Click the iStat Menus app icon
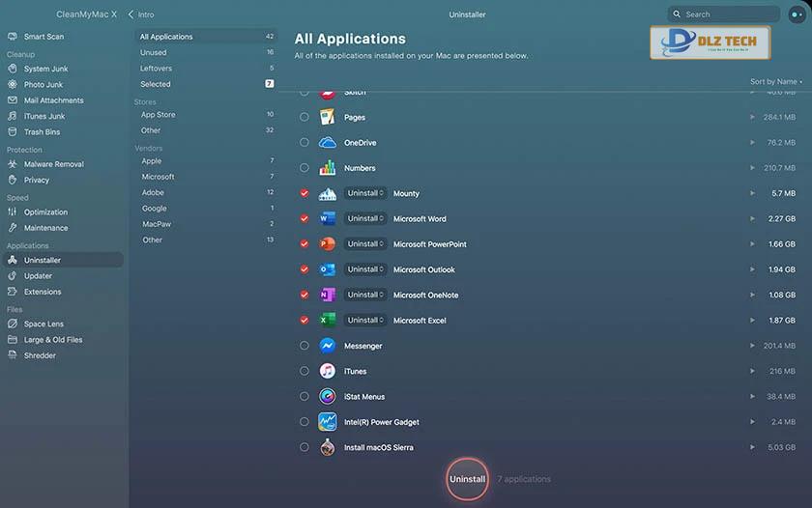812x508 pixels. tap(328, 396)
